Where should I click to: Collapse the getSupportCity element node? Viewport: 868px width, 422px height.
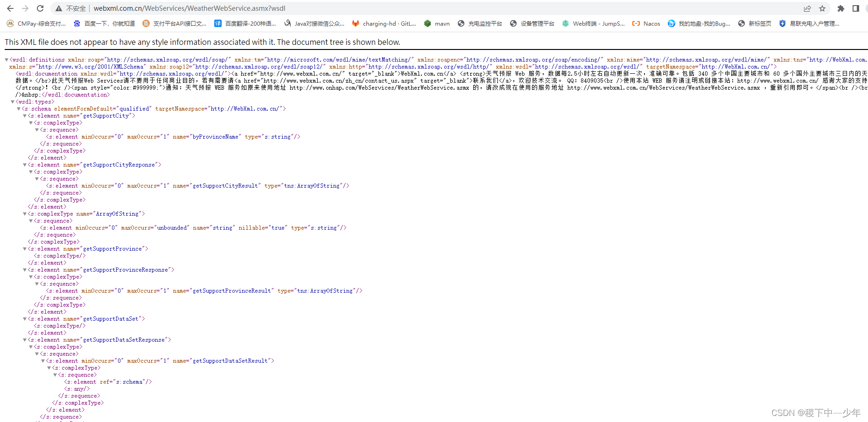(24, 115)
